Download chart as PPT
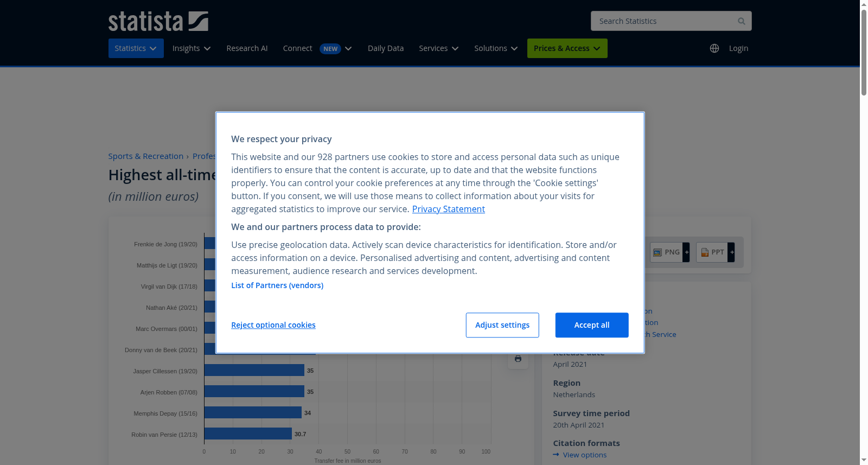Image resolution: width=868 pixels, height=465 pixels. coord(712,252)
